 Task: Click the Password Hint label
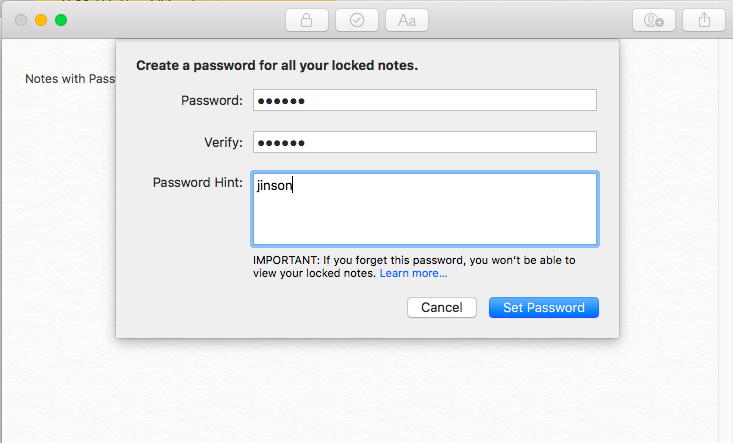[198, 182]
